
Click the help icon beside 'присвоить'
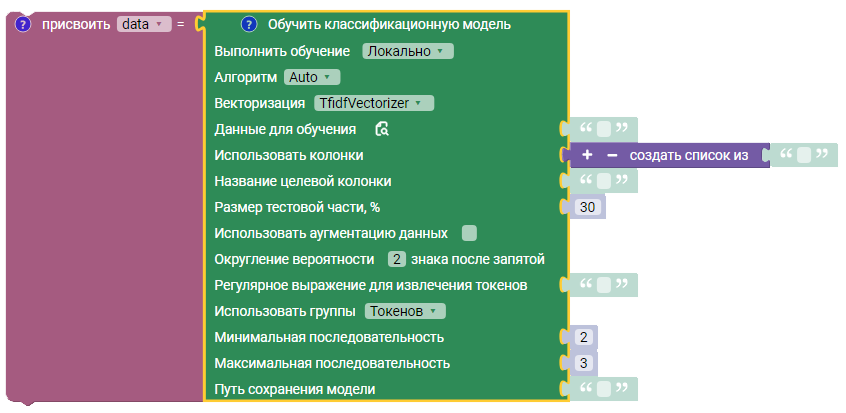click(x=23, y=24)
